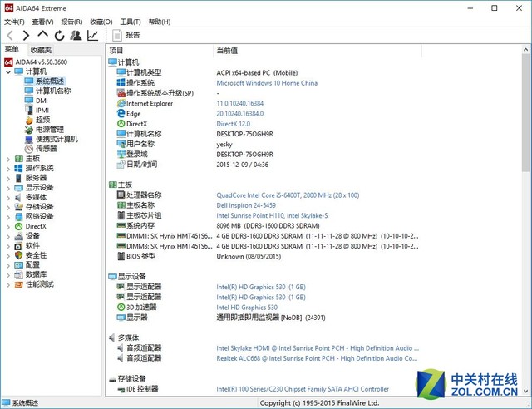Go back with the left arrow toolbar button
The image size is (532, 409).
coord(10,35)
